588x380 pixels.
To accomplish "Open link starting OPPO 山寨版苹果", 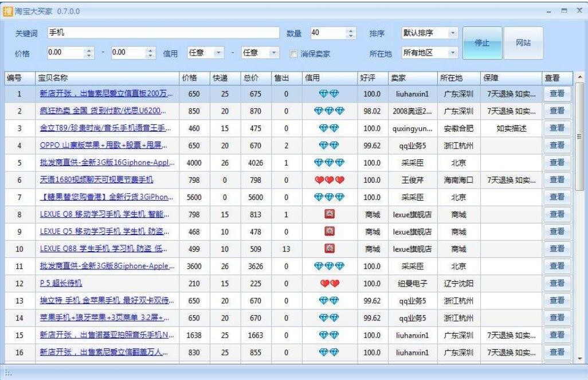I will click(104, 146).
